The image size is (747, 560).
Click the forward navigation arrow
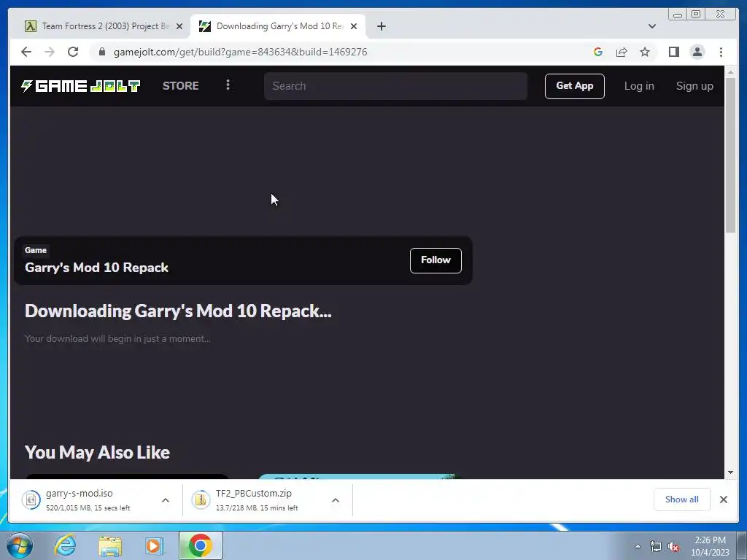[50, 52]
